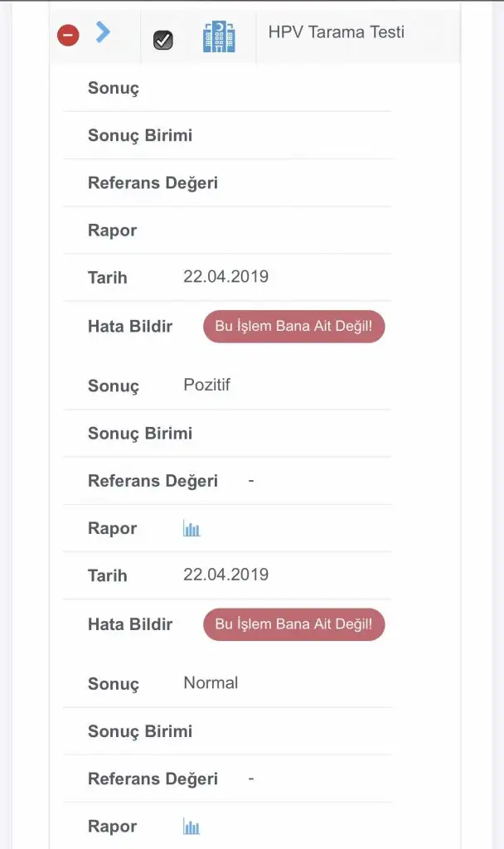Click the blue hospital building icon
This screenshot has width=504, height=849.
tap(219, 37)
